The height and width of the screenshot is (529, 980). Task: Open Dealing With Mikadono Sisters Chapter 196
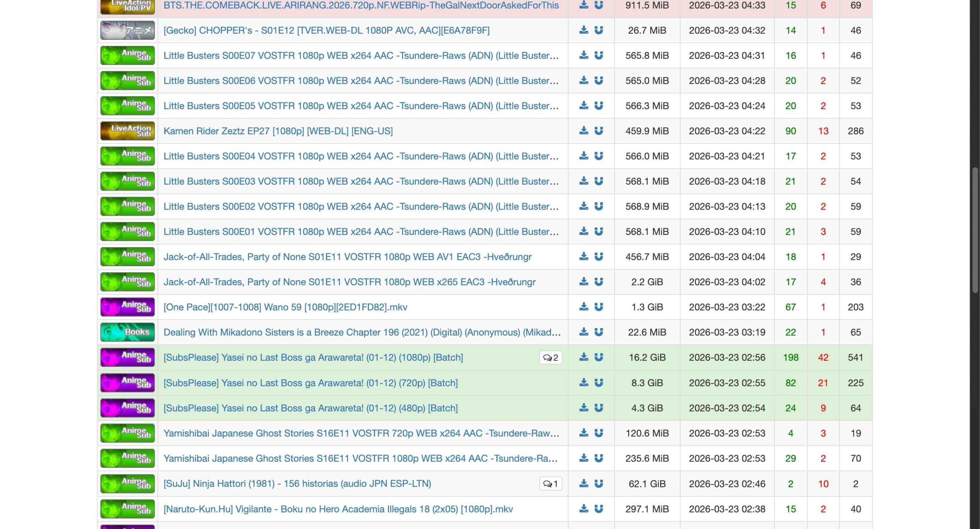coord(362,332)
